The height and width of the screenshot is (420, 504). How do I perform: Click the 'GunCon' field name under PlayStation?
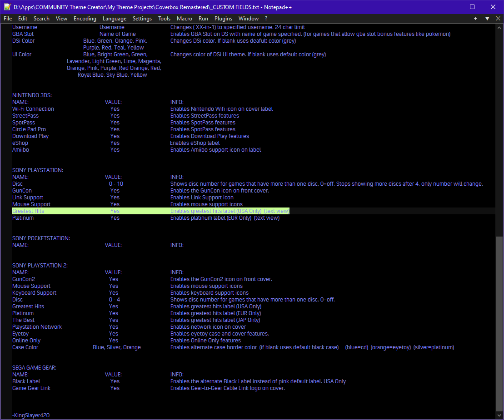click(x=22, y=190)
